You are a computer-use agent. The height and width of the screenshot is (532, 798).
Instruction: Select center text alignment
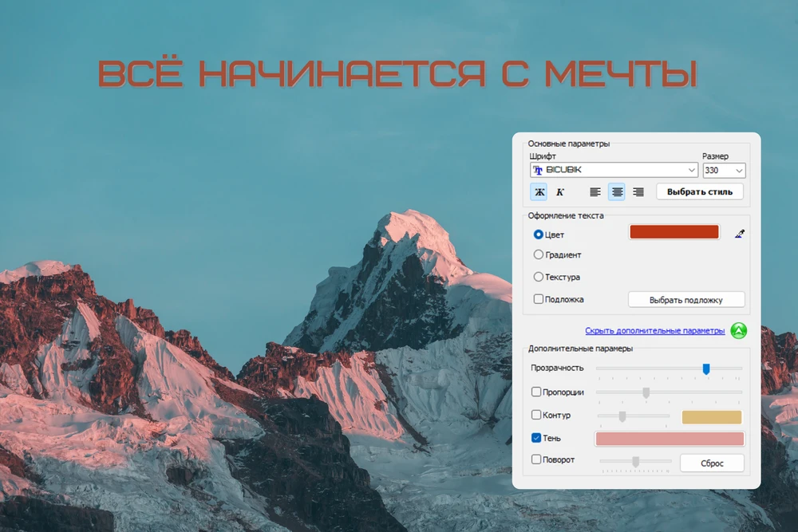(617, 192)
